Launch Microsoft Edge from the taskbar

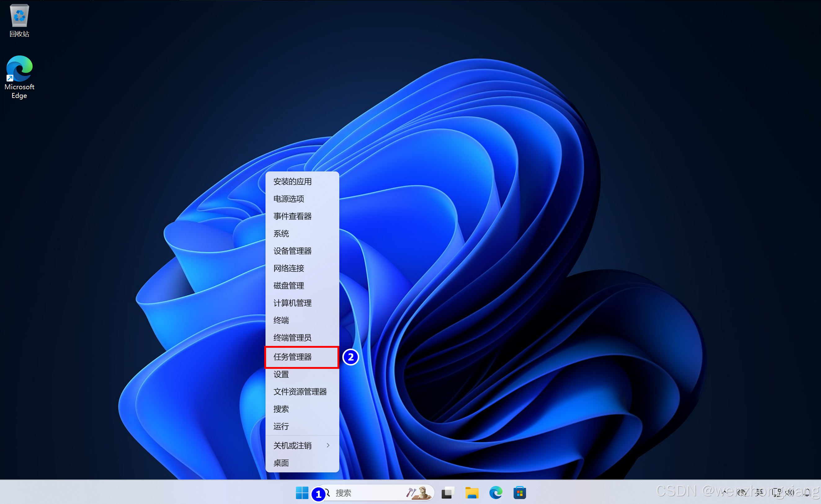click(x=496, y=493)
